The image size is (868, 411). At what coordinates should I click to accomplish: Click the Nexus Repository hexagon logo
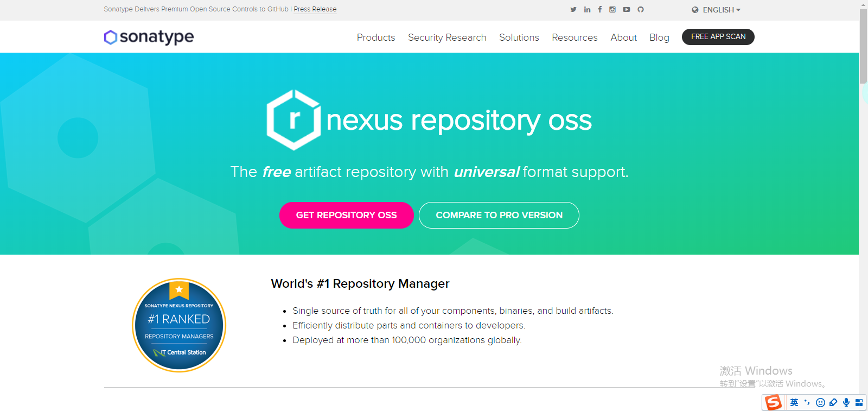point(293,120)
